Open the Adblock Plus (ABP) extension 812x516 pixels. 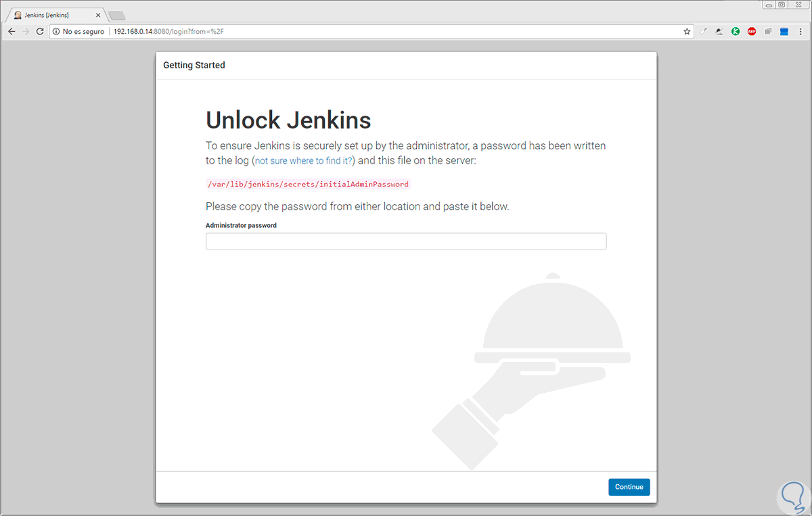(x=752, y=31)
